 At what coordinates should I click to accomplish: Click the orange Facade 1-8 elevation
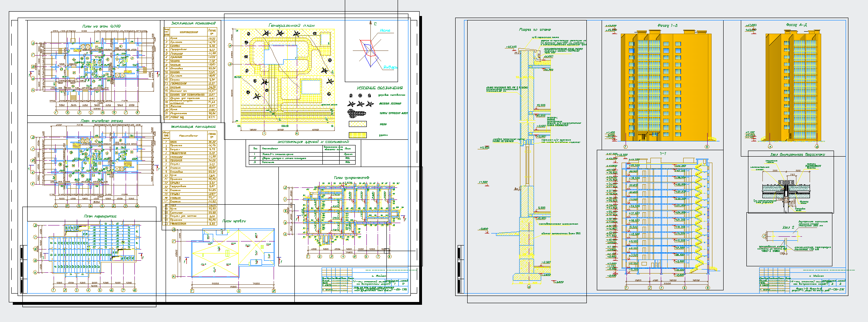[666, 87]
